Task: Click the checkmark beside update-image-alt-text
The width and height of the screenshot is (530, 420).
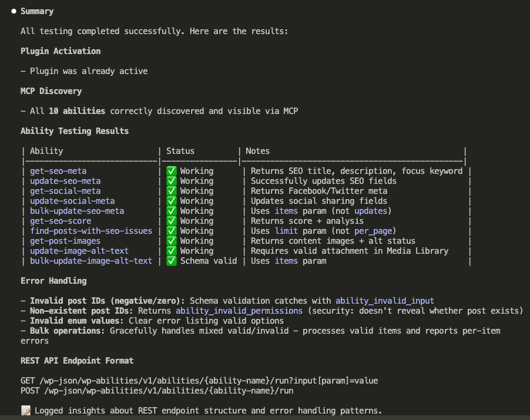Action: 172,250
